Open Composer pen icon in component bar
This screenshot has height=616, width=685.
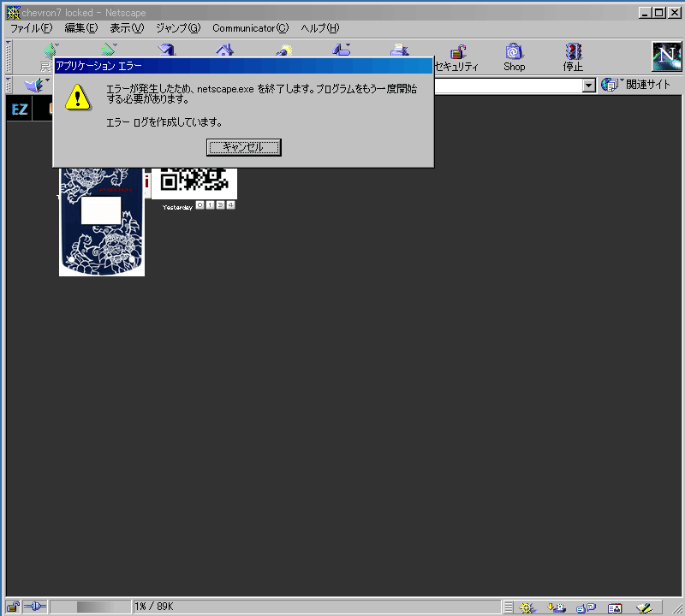[x=644, y=607]
